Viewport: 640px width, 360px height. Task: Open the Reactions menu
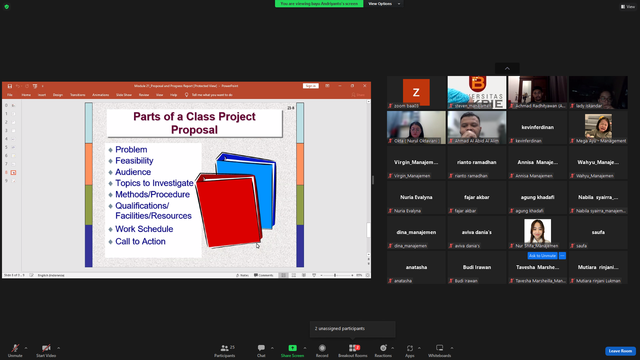[x=383, y=350]
